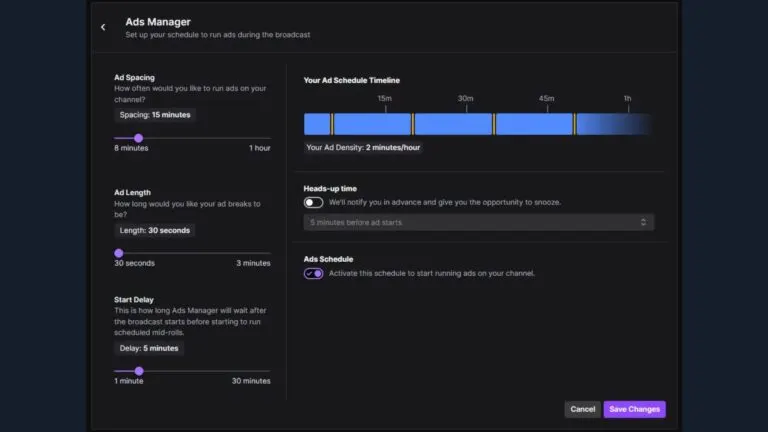Click the '1 hour' maximum spacing label
This screenshot has height=432, width=768.
(260, 148)
